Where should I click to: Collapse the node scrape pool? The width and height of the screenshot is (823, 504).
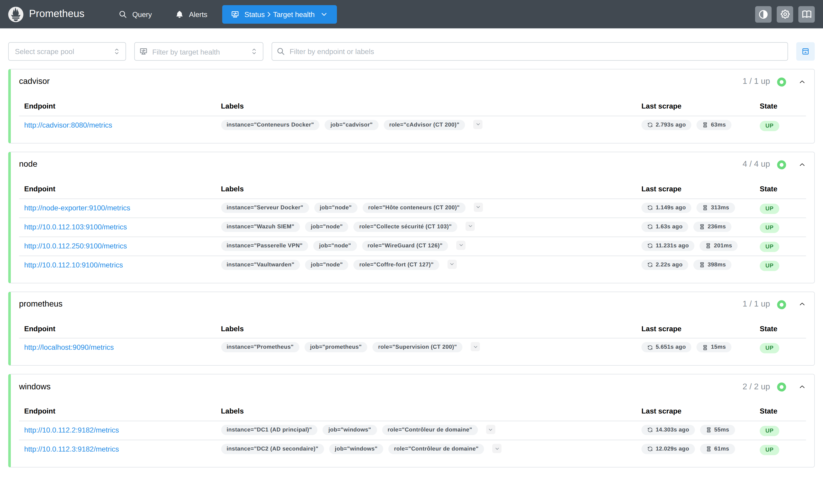click(802, 165)
